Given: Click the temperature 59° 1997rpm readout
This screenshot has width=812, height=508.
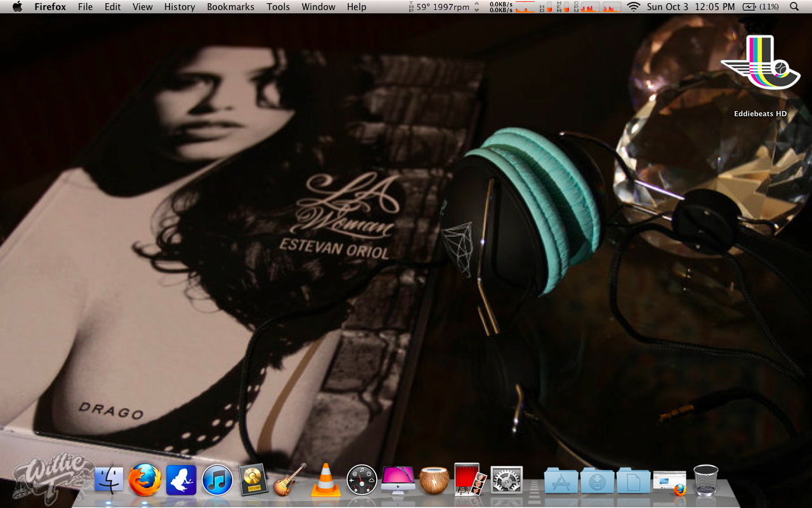Looking at the screenshot, I should point(438,7).
